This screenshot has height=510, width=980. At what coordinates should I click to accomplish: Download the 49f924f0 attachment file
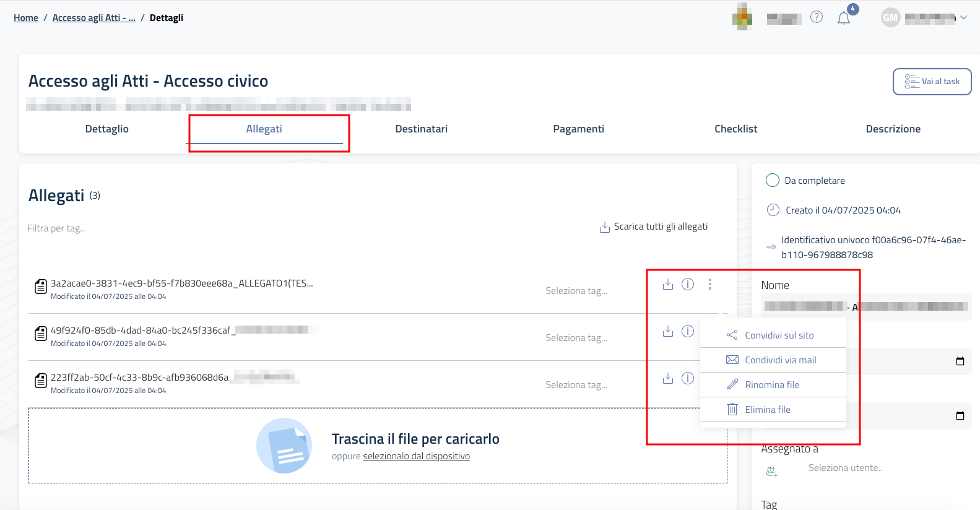point(667,331)
